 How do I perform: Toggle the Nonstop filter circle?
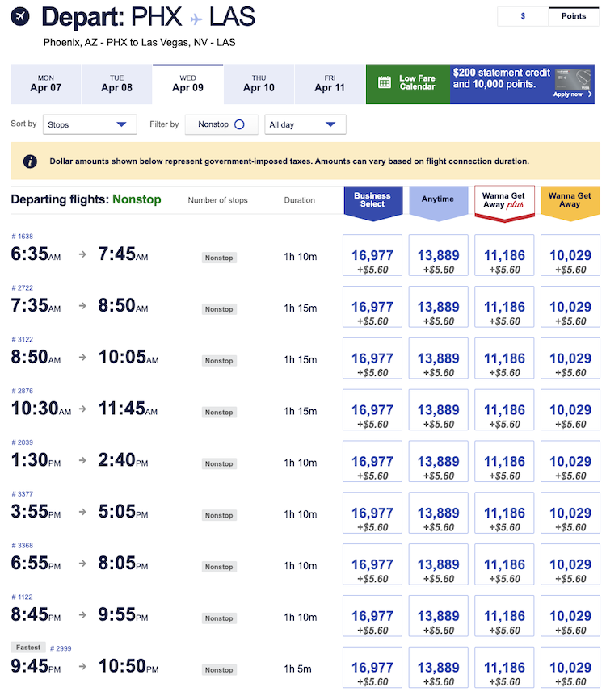[239, 124]
